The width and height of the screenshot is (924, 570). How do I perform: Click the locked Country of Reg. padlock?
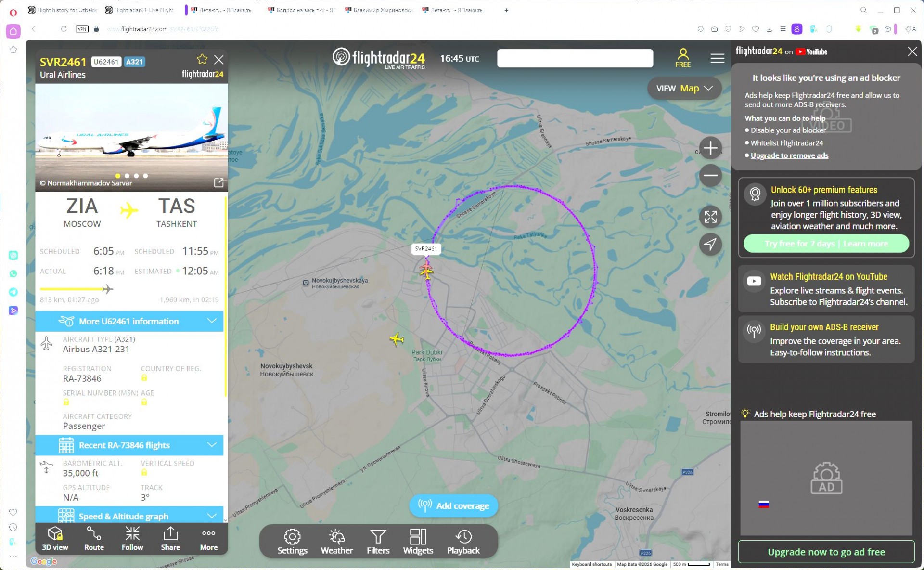[144, 378]
